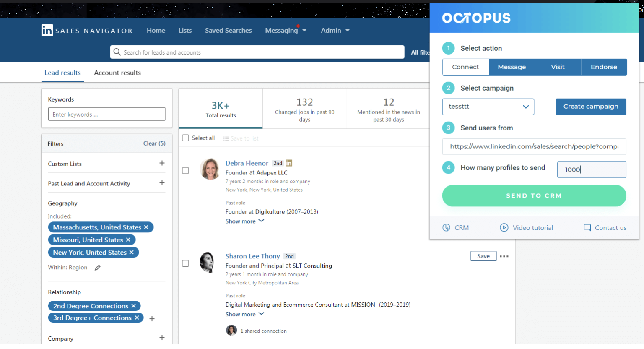Focus the Enter keywords field
The height and width of the screenshot is (349, 644).
click(x=107, y=114)
